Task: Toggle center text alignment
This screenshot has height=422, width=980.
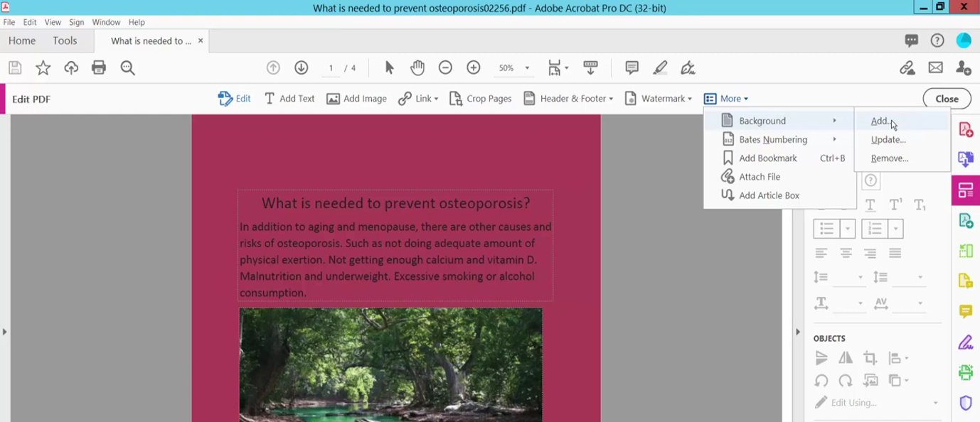Action: pos(846,253)
